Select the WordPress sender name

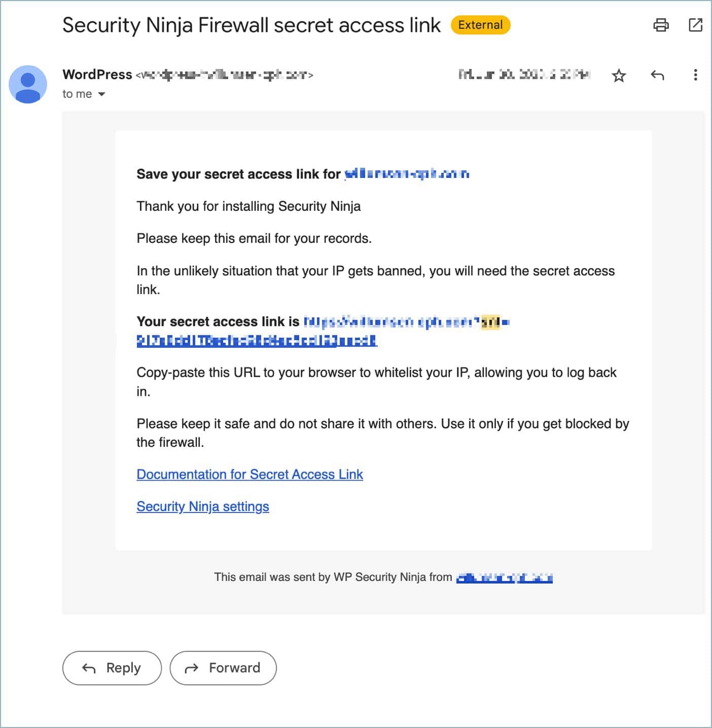click(97, 74)
